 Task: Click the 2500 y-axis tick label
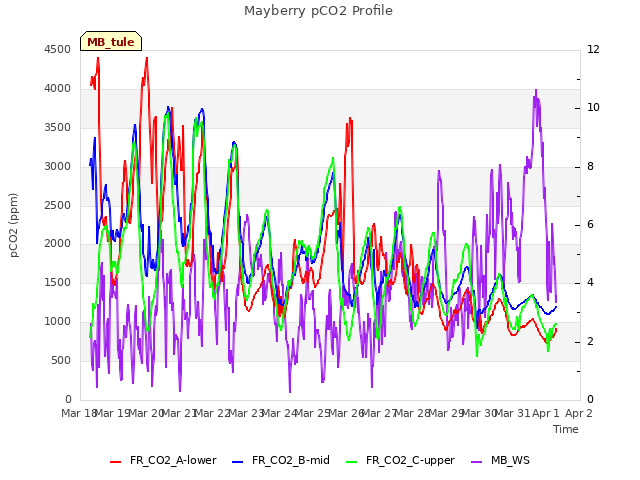58,205
